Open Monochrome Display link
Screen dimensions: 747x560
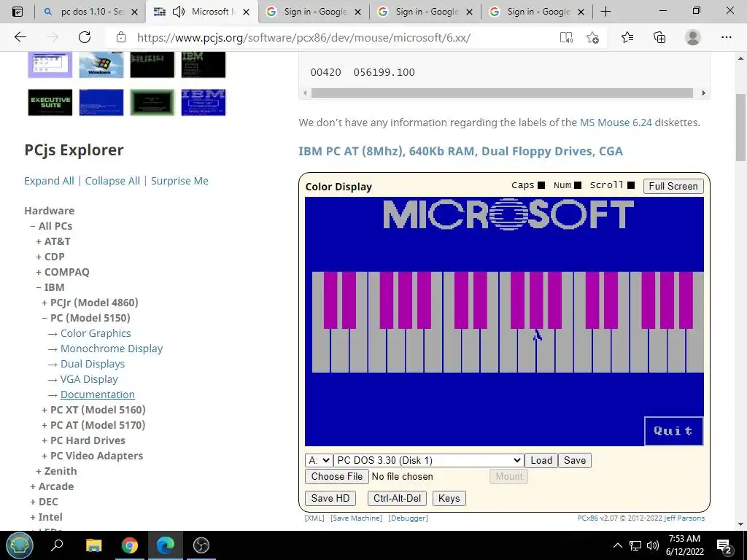[x=112, y=349]
